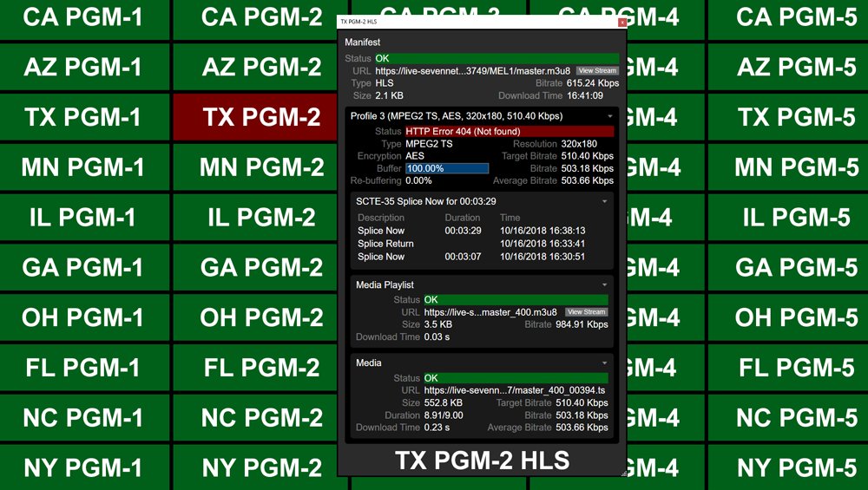
Task: Click the Media Playlist OK status bar
Action: pos(516,300)
